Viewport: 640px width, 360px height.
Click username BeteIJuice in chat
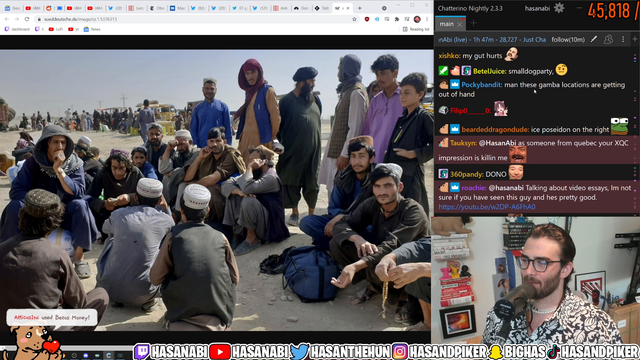(489, 71)
